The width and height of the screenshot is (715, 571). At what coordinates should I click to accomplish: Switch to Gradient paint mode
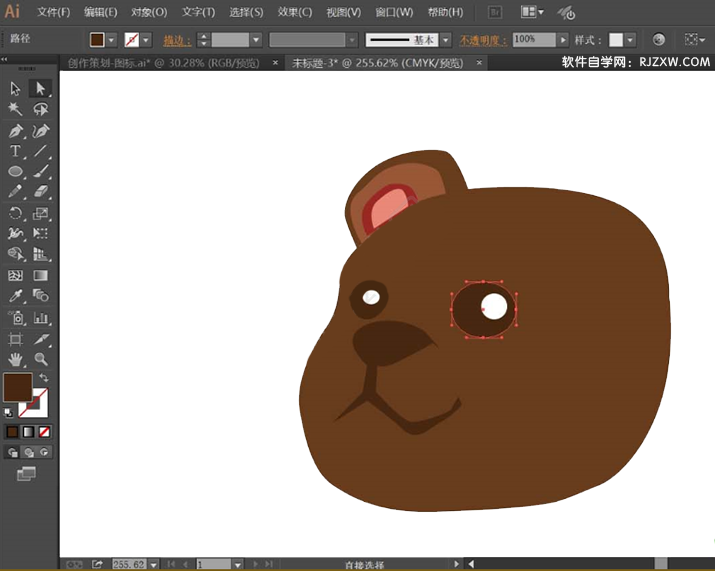(x=28, y=432)
